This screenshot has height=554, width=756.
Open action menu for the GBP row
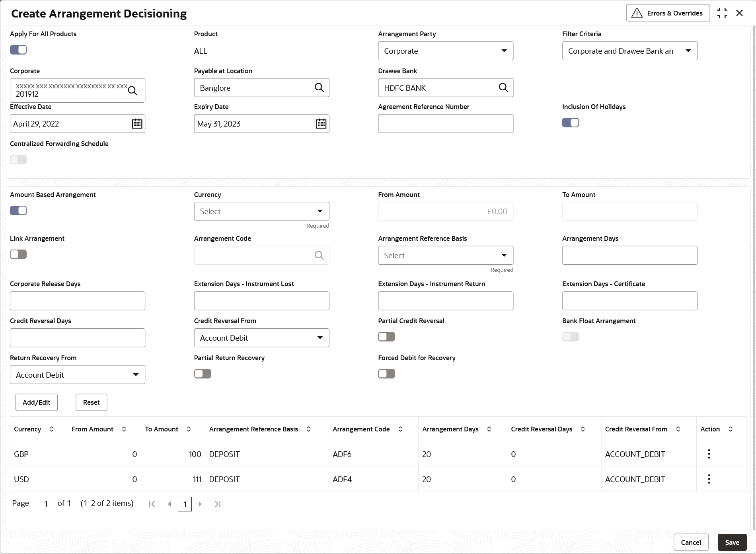[709, 454]
